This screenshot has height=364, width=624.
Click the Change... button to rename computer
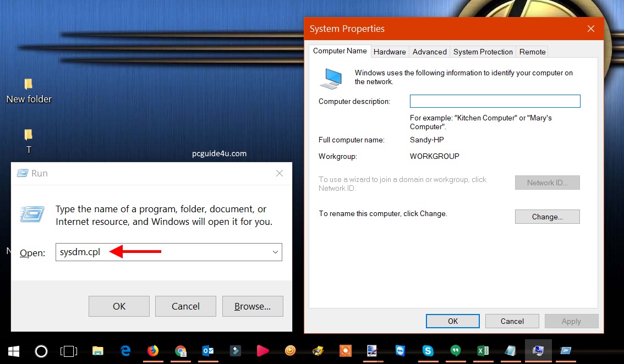tap(547, 217)
